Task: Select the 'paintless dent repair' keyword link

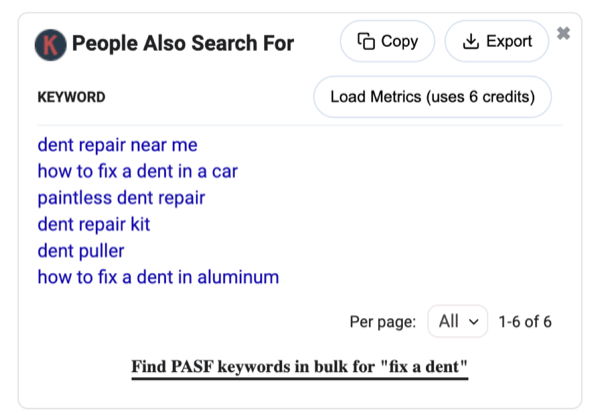Action: tap(121, 198)
